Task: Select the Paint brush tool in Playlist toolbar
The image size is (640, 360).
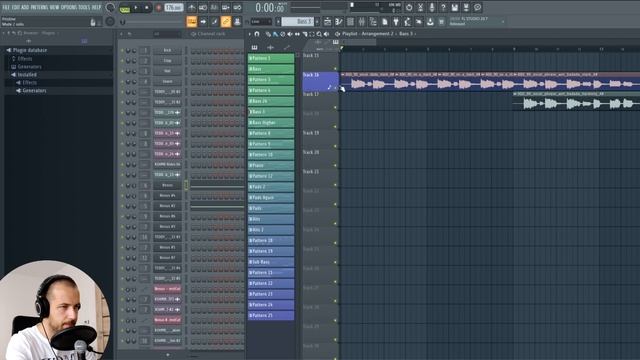Action: click(x=276, y=34)
